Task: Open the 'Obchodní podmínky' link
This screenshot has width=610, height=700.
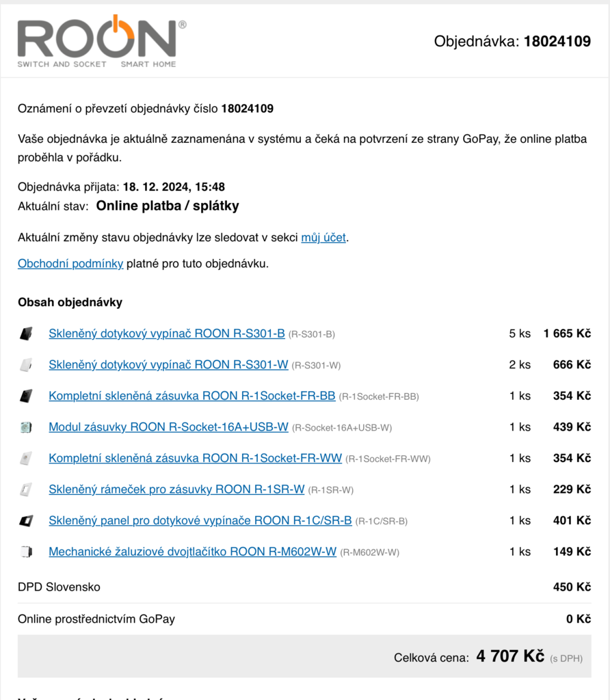Action: coord(70,263)
